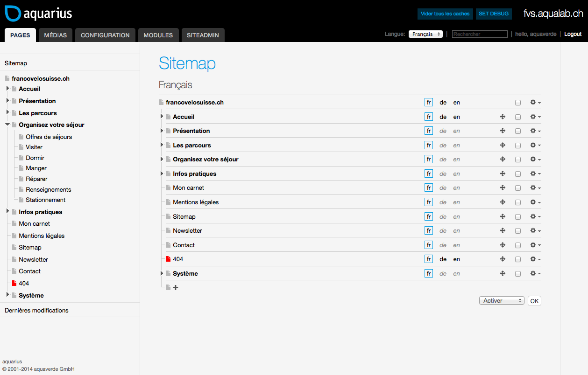Viewport: 588px width, 375px height.
Task: Check the checkbox for the Présentation row
Action: coord(518,132)
